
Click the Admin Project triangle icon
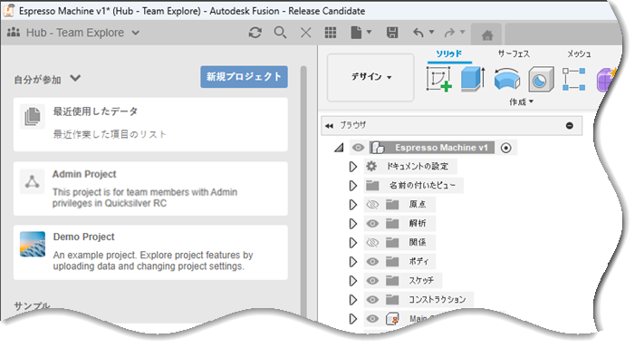click(x=32, y=181)
